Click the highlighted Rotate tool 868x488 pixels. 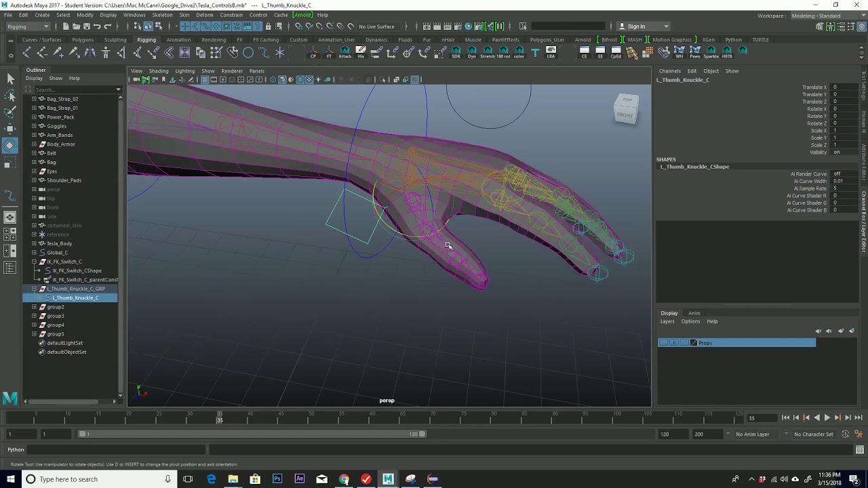(9, 146)
